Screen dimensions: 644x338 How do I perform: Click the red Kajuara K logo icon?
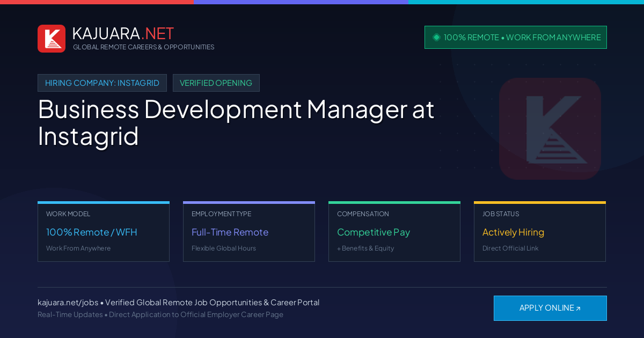[52, 39]
